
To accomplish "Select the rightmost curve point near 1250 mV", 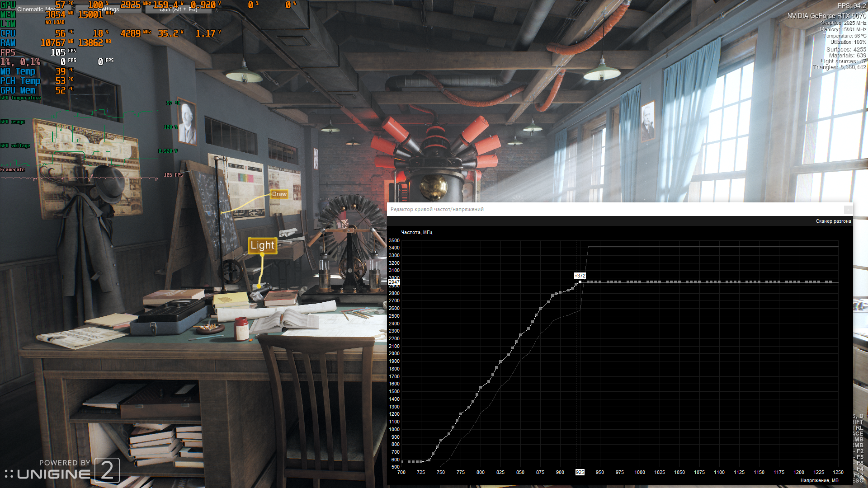I will 830,282.
